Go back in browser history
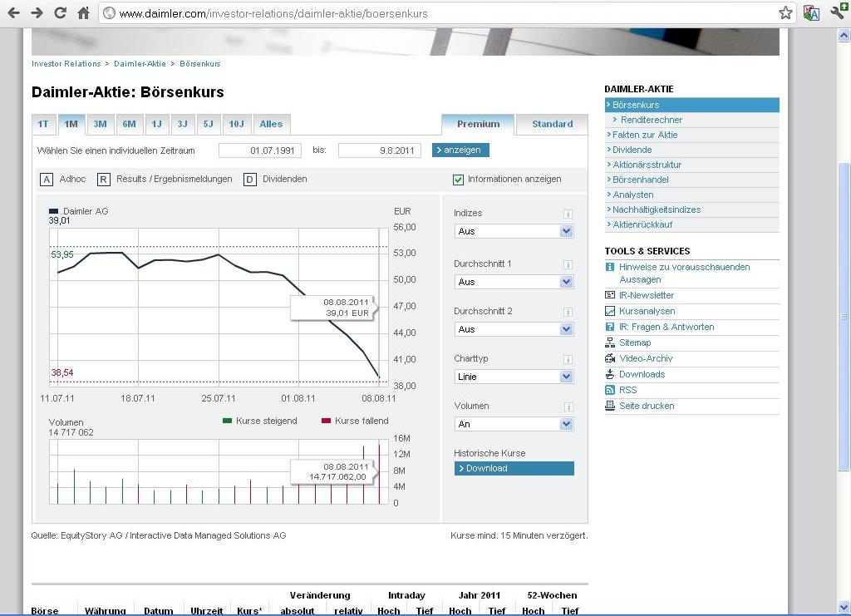This screenshot has height=616, width=851. (x=14, y=12)
